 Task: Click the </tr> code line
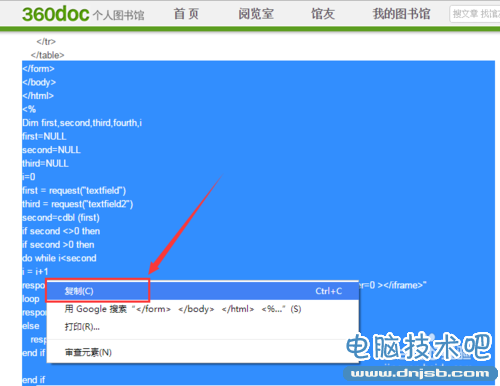click(46, 42)
